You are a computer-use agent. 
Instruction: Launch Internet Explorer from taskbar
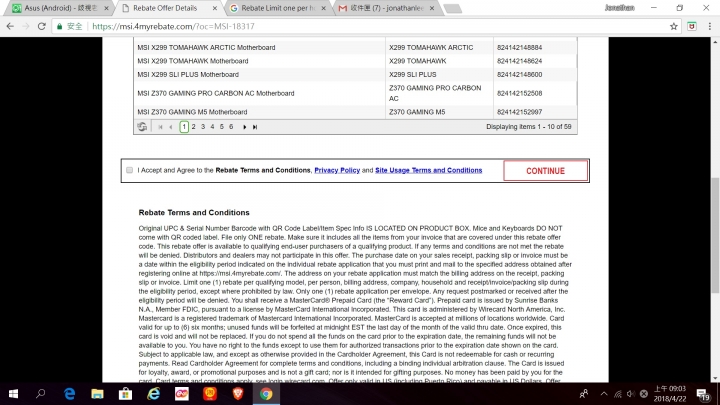153,394
